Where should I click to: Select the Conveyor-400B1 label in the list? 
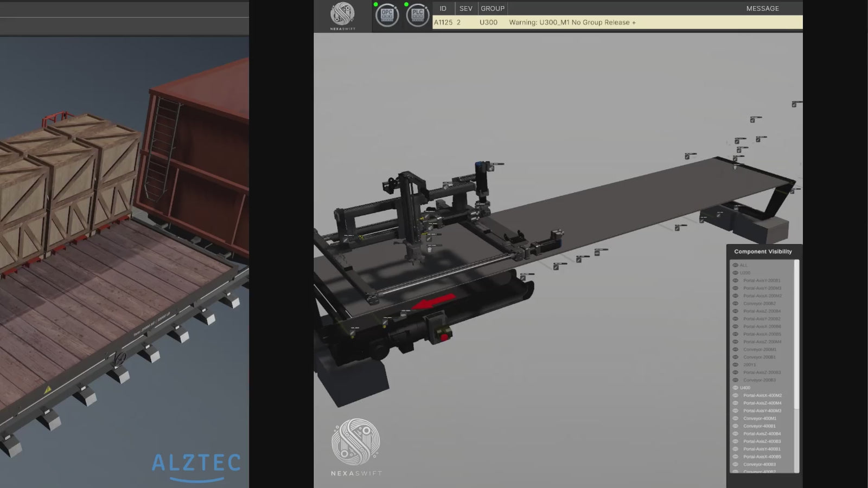(759, 426)
